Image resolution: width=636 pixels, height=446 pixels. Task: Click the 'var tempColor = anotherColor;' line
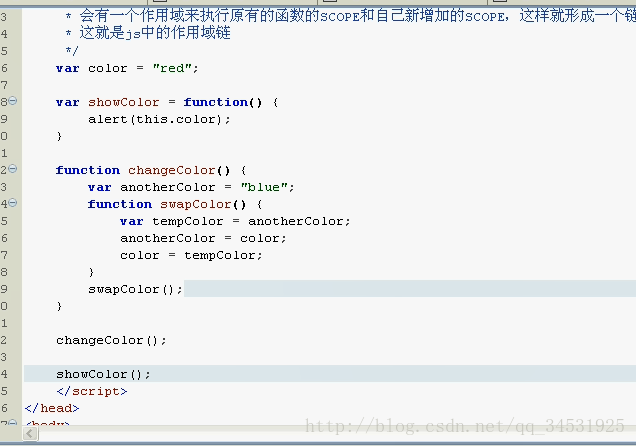tap(235, 222)
